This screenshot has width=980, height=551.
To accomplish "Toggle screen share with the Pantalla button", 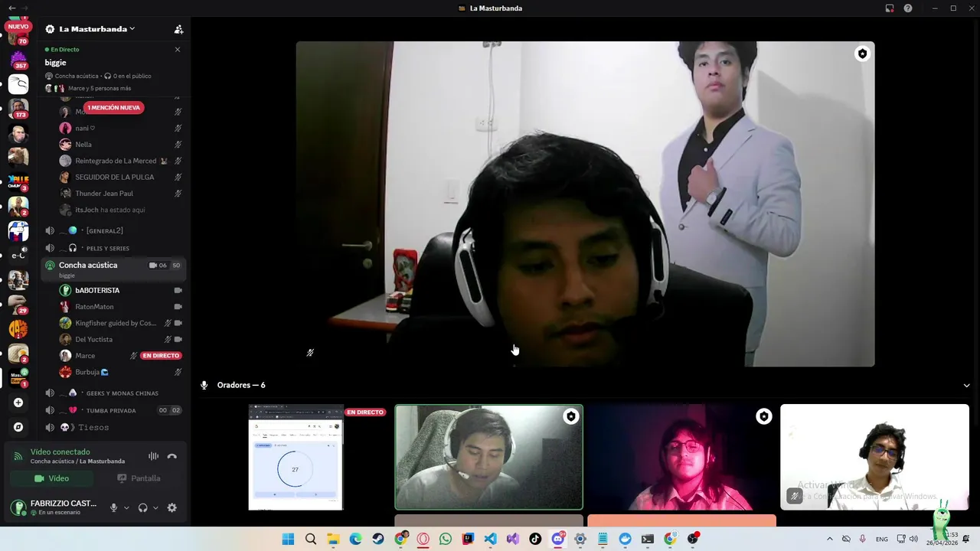I will 139,478.
